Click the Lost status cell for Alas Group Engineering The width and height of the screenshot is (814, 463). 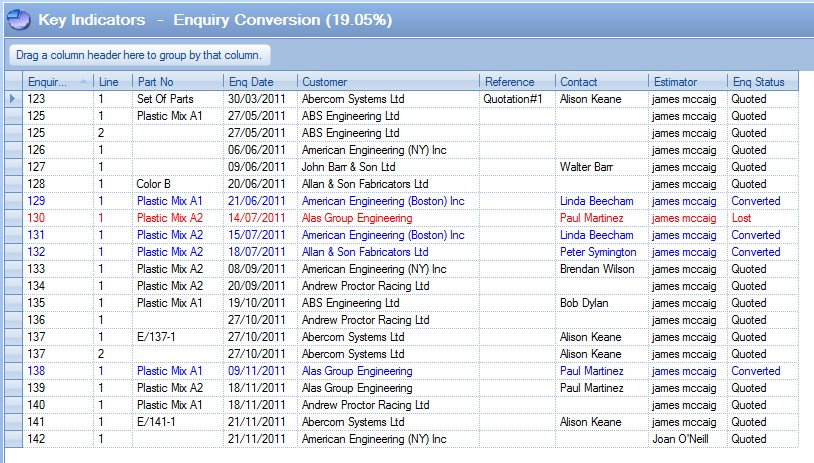762,218
